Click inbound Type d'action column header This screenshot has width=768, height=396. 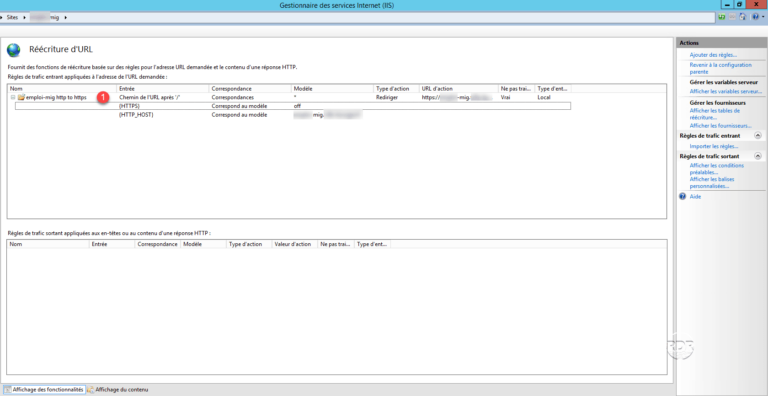tap(396, 89)
